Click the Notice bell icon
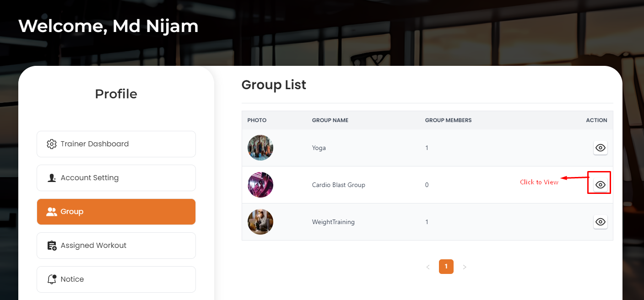The width and height of the screenshot is (644, 300). point(52,279)
